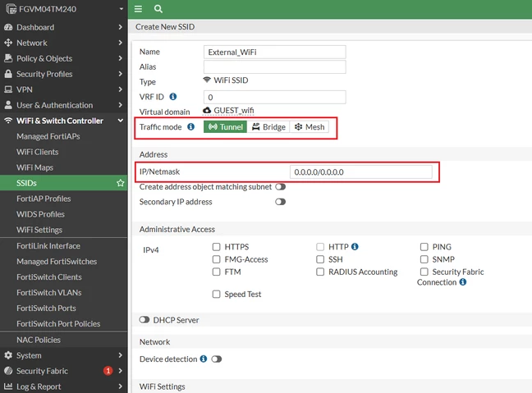532x393 pixels.
Task: Turn on the DHCP Server toggle
Action: 144,320
